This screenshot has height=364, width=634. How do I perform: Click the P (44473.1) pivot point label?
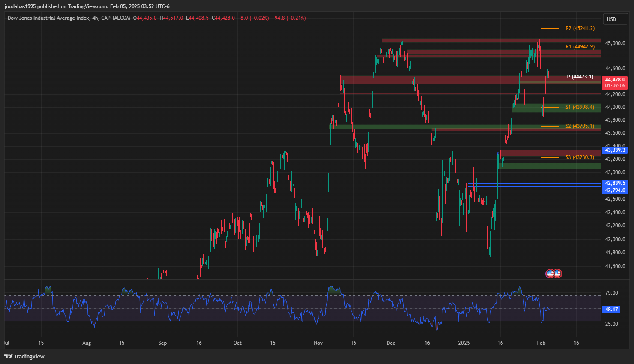580,77
